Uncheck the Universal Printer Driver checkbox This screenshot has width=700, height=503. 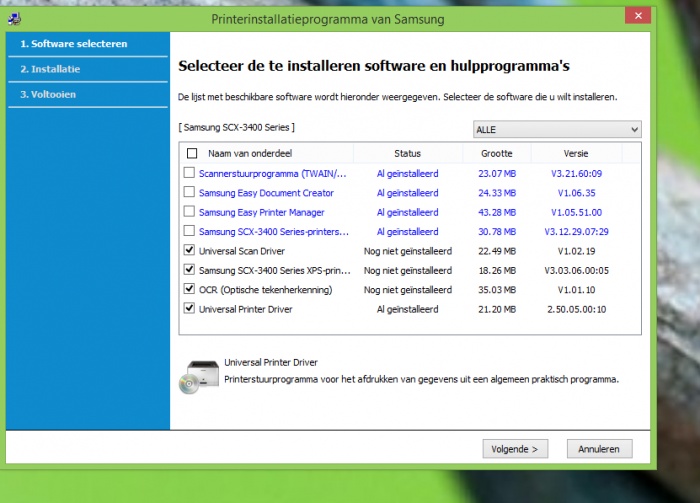[x=189, y=308]
